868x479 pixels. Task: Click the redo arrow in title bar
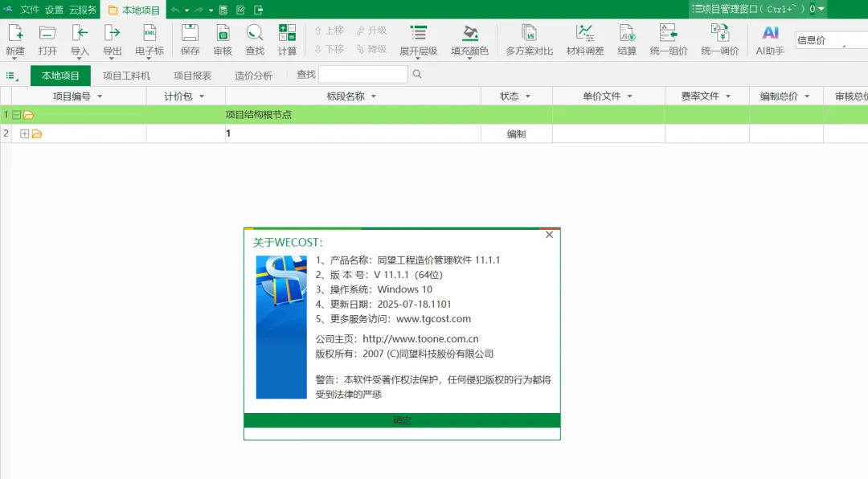point(199,10)
